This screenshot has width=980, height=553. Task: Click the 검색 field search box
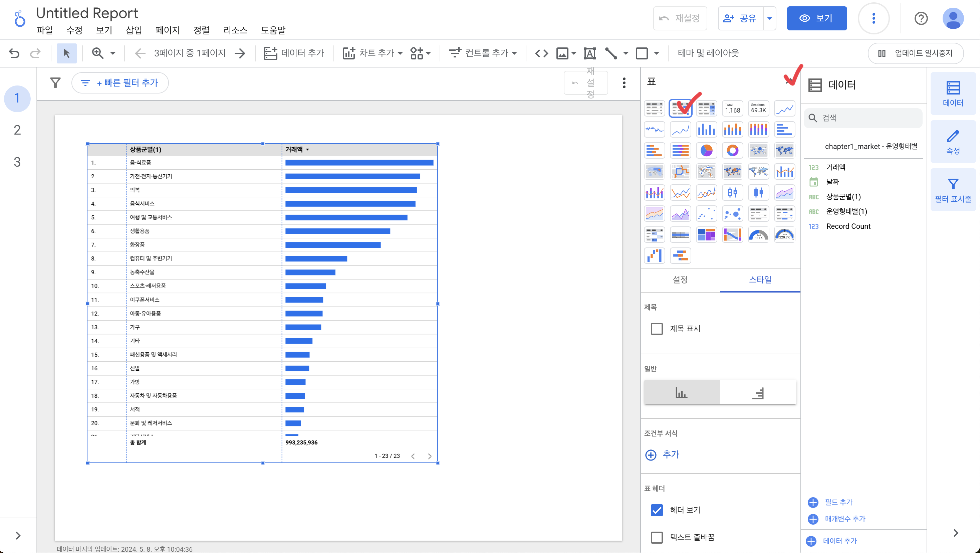click(x=864, y=118)
